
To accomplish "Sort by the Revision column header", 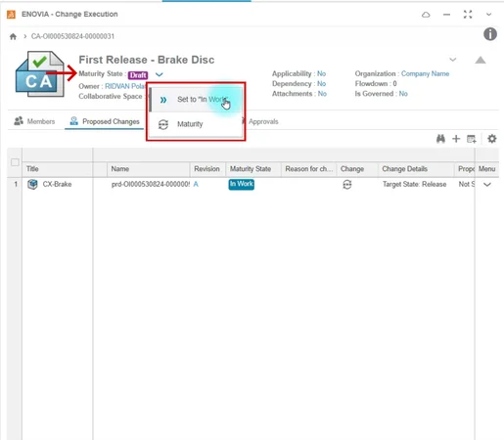I will click(206, 169).
